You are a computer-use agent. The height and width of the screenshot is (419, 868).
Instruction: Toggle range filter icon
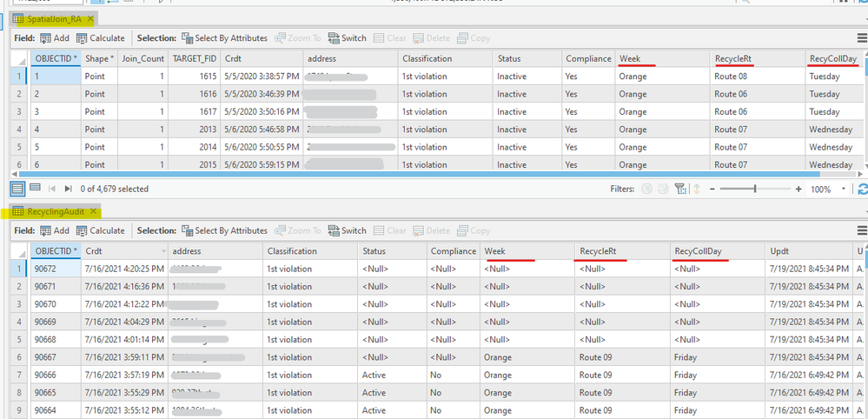tap(663, 189)
